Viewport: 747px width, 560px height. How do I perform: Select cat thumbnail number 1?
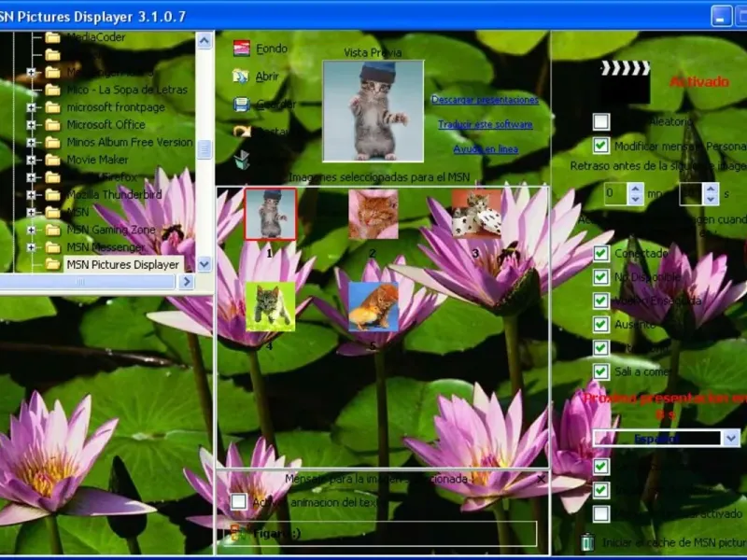270,214
